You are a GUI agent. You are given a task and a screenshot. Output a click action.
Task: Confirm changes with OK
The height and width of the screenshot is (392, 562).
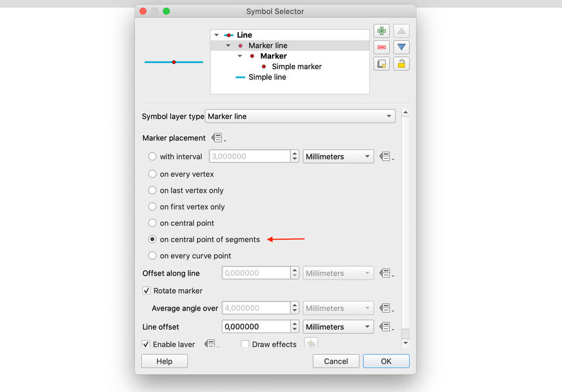click(x=386, y=361)
